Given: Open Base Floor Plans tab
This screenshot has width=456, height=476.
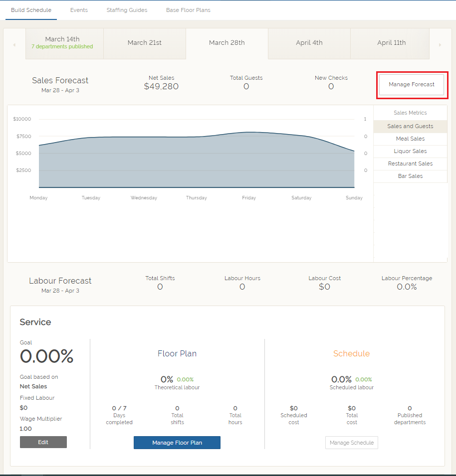Looking at the screenshot, I should 188,10.
